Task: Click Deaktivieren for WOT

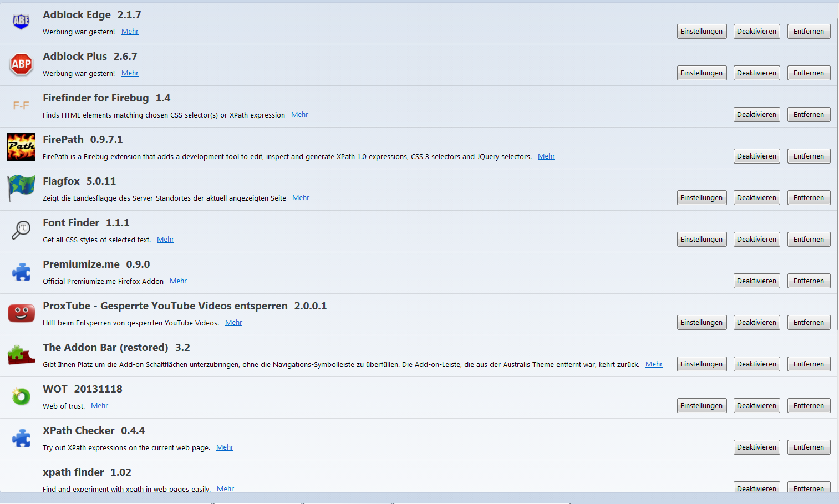Action: 756,406
